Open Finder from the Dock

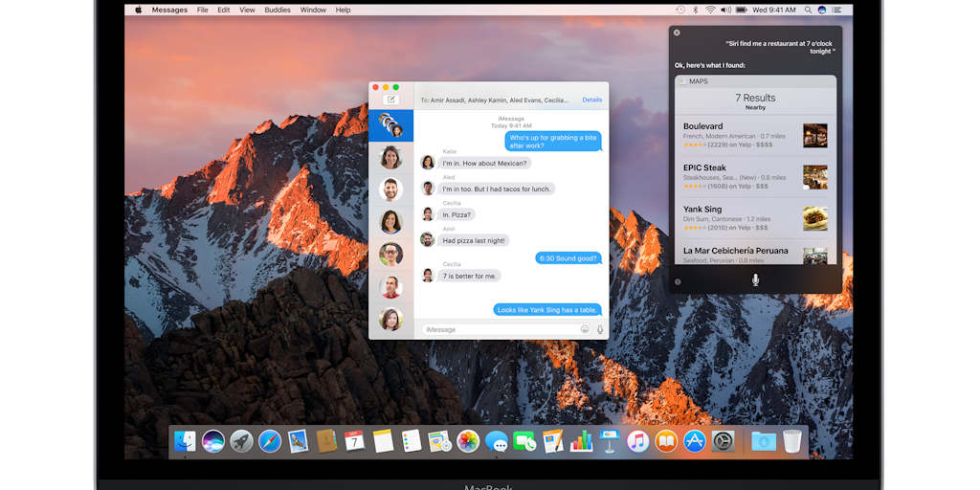pos(185,441)
